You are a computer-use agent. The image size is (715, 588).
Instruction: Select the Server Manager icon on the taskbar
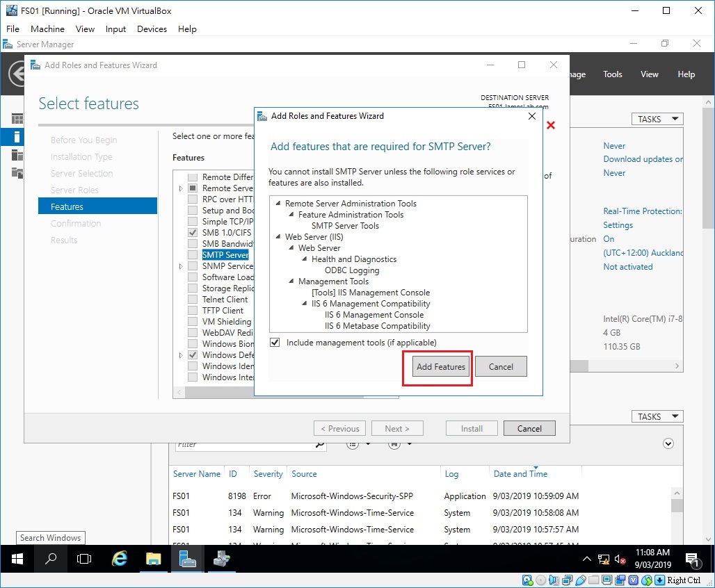coord(186,559)
